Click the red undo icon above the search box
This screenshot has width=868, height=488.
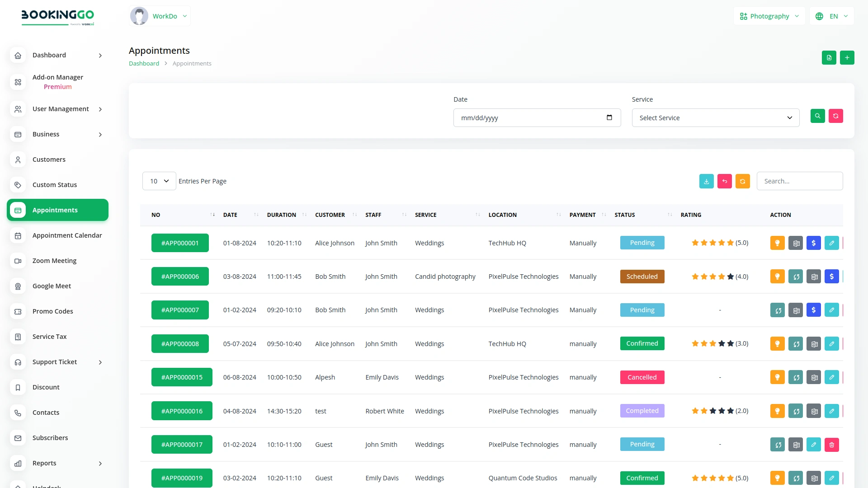724,181
